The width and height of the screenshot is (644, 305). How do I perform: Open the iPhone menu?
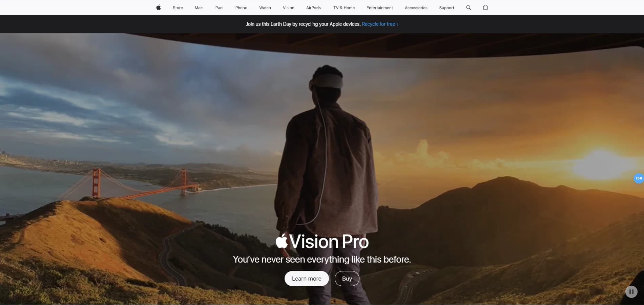click(x=241, y=8)
